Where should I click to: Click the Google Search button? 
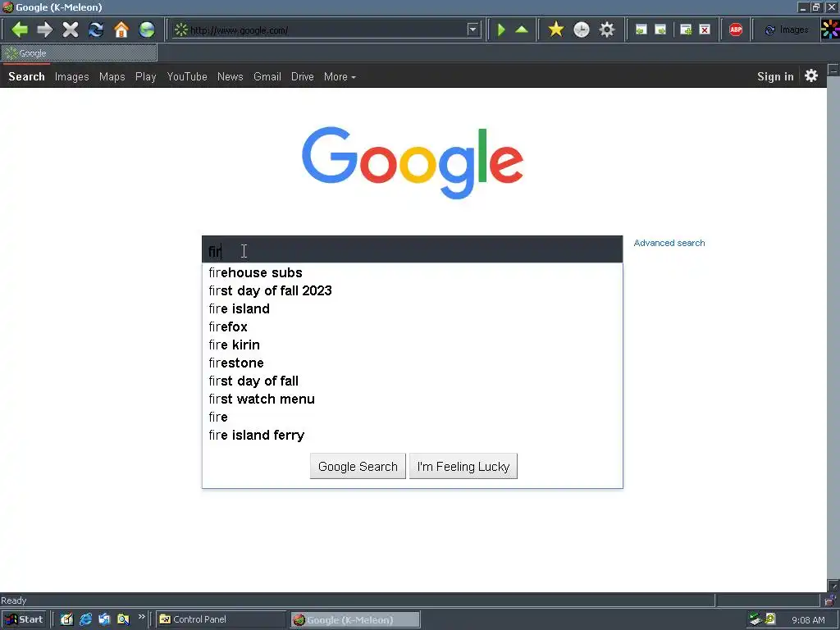coord(358,466)
